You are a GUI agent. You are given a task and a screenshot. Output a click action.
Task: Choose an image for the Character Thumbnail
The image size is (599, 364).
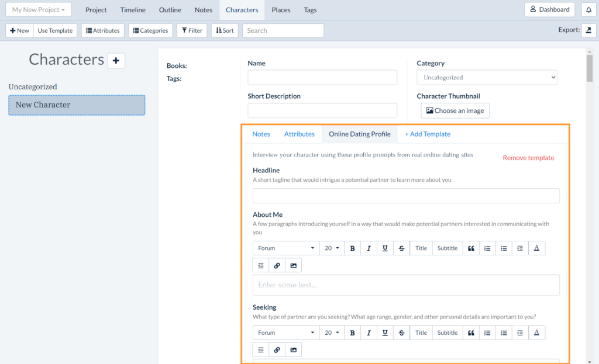point(455,110)
